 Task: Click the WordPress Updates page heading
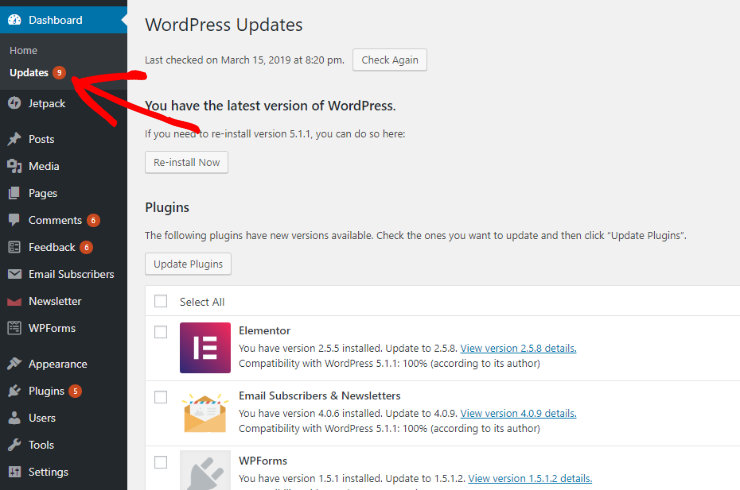(224, 25)
